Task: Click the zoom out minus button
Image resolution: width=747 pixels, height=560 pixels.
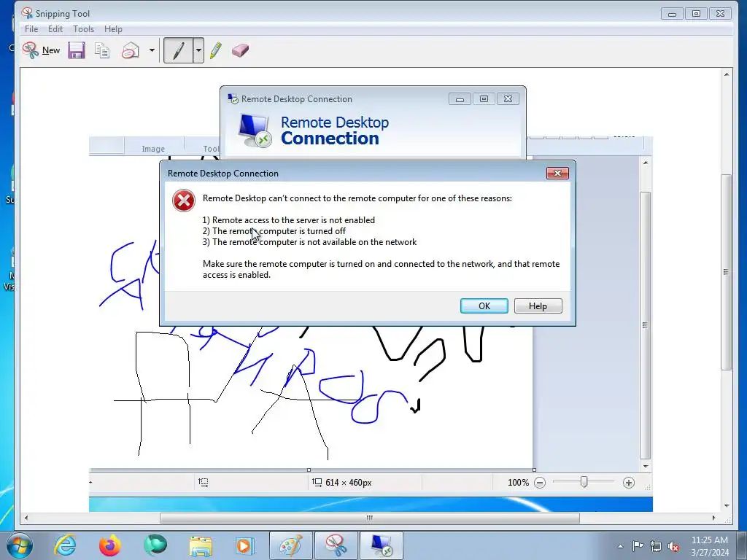Action: click(x=539, y=483)
